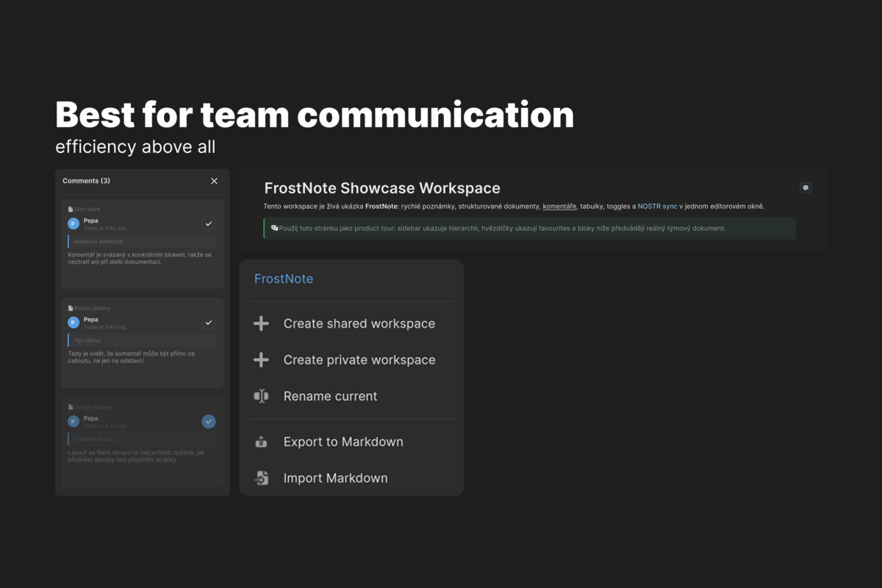Image resolution: width=882 pixels, height=588 pixels.
Task: Select 'Rename current' in the menu
Action: tap(351, 396)
